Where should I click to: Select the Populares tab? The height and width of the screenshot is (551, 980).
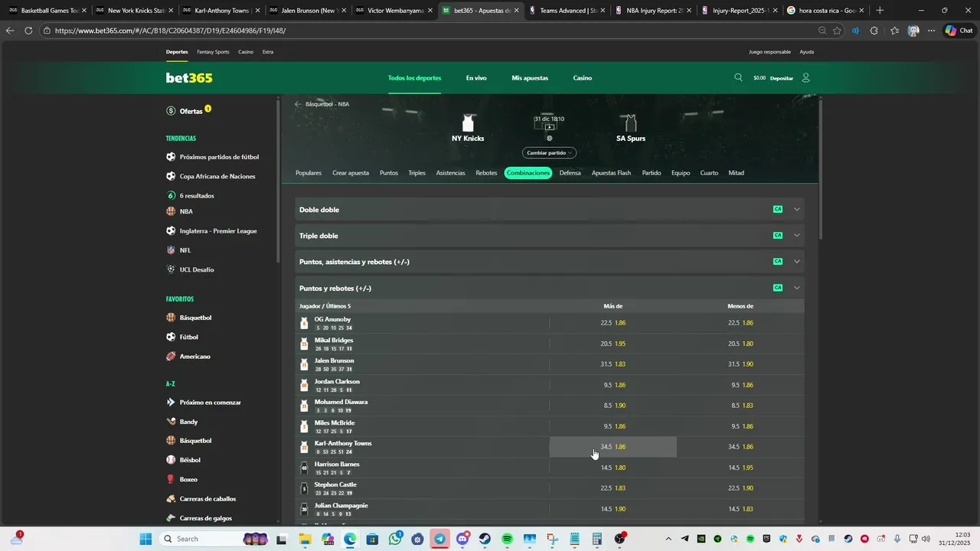point(309,173)
